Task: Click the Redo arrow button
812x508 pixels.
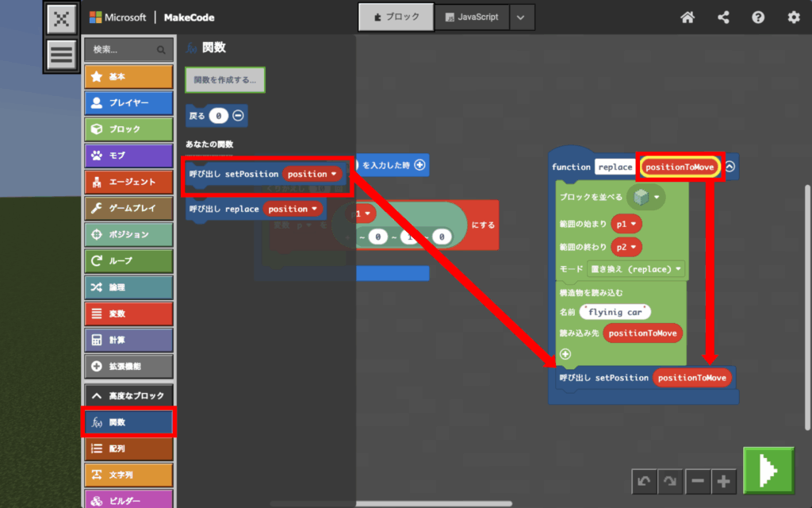Action: [670, 481]
